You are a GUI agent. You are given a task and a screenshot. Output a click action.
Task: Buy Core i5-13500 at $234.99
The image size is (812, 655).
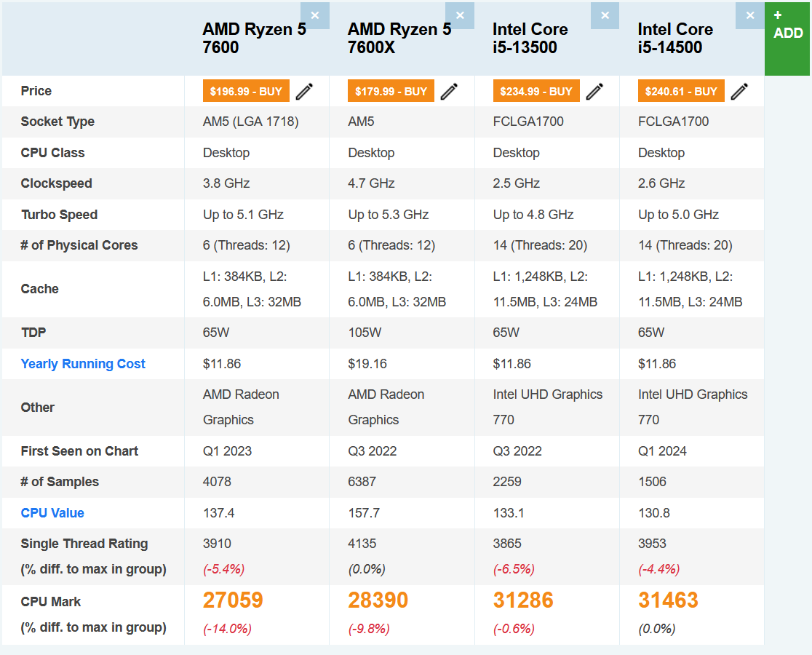coord(536,91)
